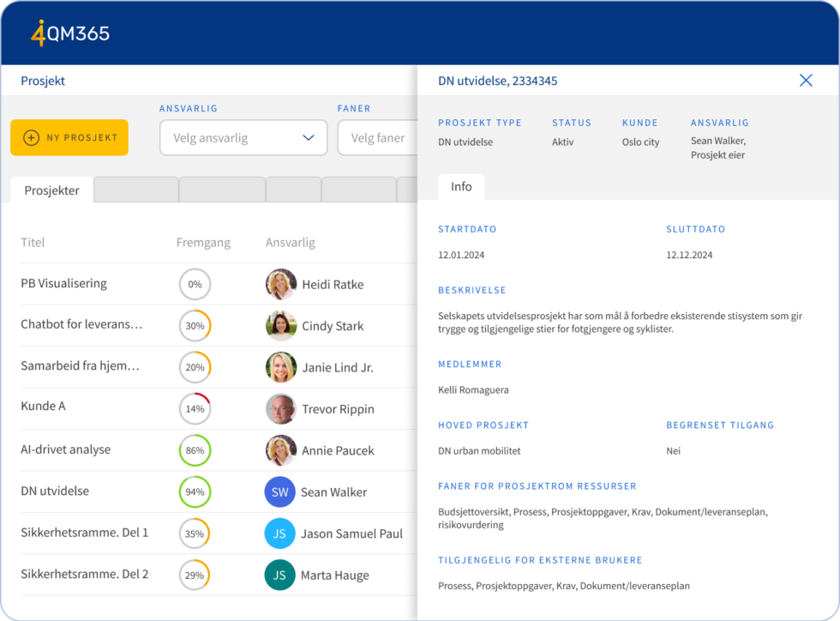Click the Prosjekt breadcrumb heading
The height and width of the screenshot is (621, 840).
(x=43, y=81)
